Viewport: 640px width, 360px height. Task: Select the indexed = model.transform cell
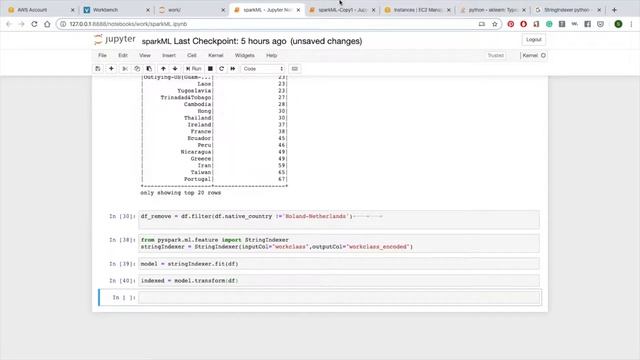[339, 280]
